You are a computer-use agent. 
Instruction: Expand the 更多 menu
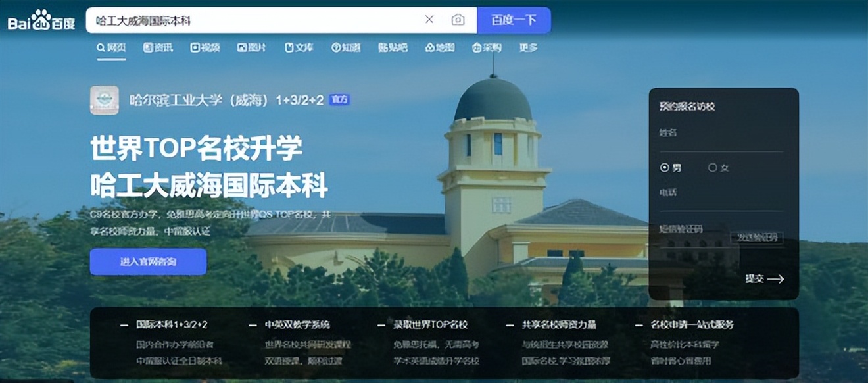(528, 47)
